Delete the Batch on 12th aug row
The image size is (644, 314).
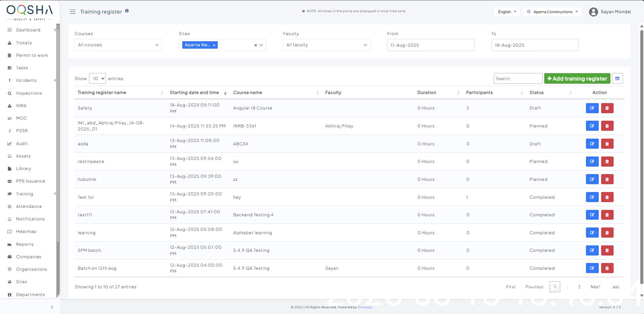pyautogui.click(x=607, y=268)
